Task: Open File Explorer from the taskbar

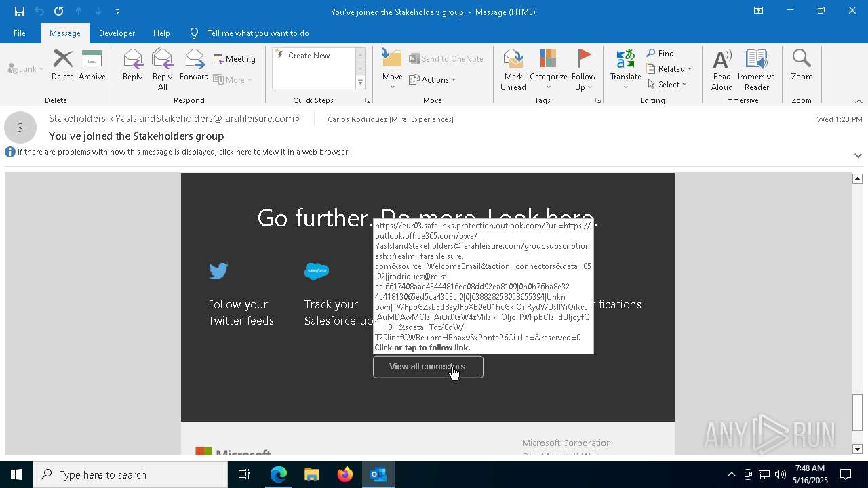Action: click(x=311, y=474)
